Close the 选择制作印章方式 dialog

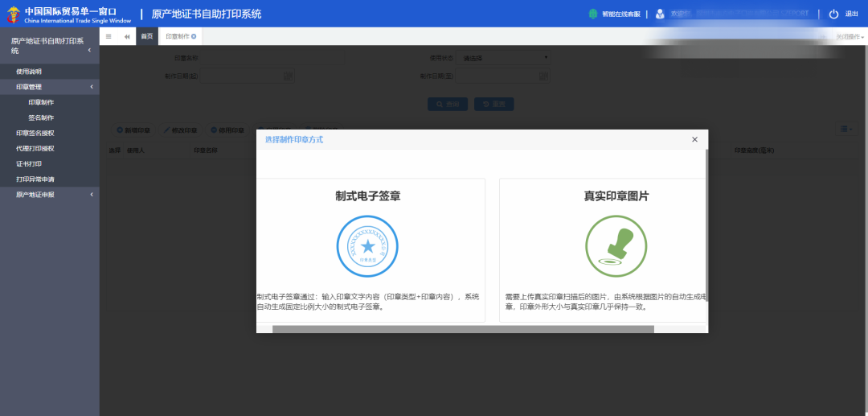click(x=694, y=140)
